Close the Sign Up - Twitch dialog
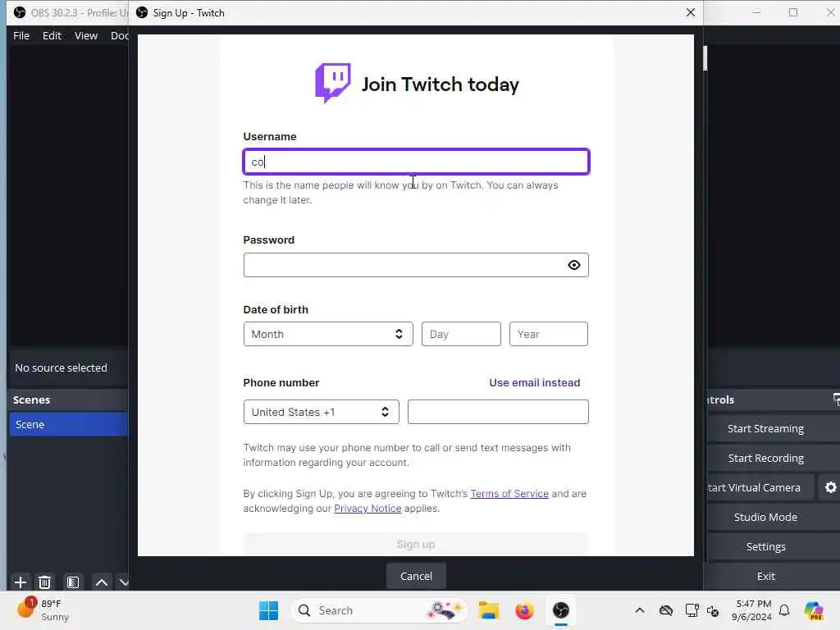840x630 pixels. click(690, 12)
